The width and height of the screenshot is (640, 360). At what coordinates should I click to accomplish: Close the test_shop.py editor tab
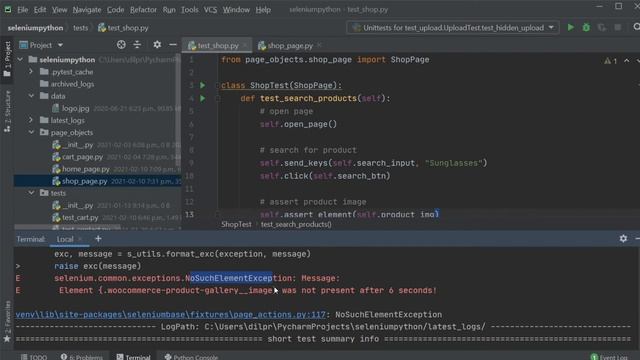(244, 45)
